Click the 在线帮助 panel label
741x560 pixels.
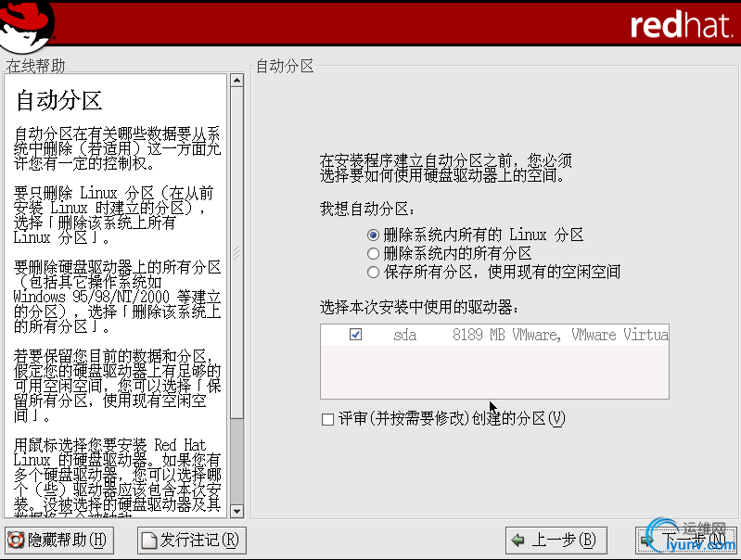35,66
